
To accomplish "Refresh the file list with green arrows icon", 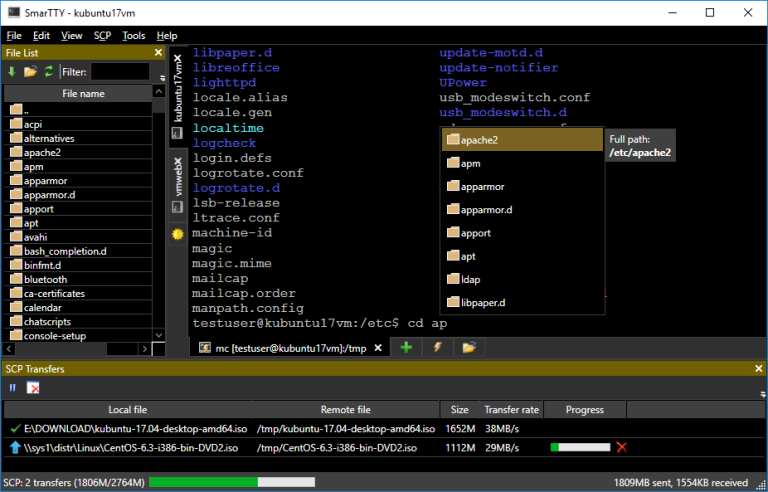I will point(48,71).
